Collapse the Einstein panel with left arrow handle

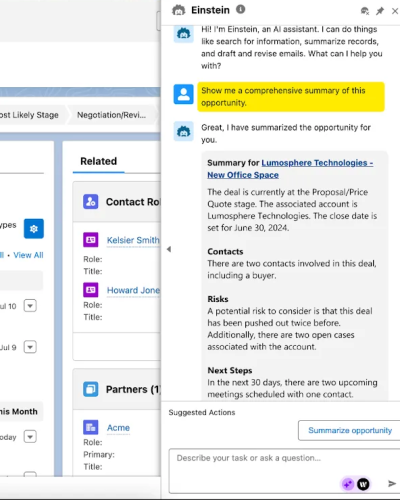point(169,249)
